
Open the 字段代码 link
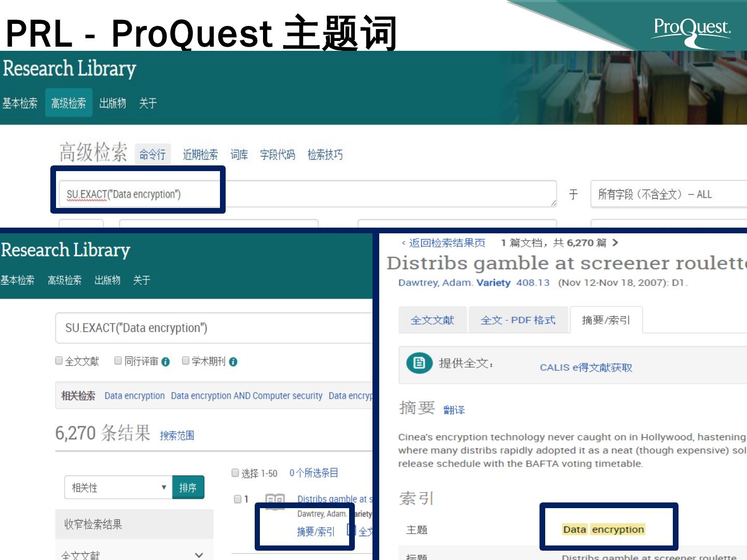[278, 155]
